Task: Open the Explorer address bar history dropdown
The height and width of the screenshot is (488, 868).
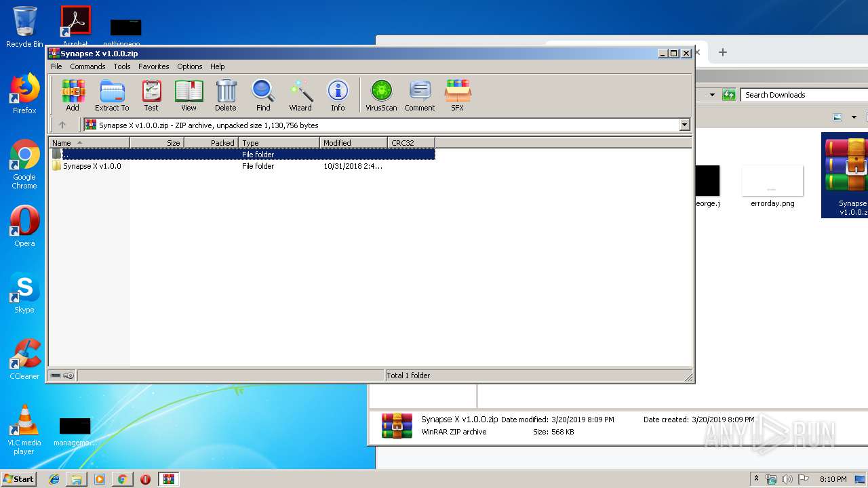Action: tap(712, 95)
